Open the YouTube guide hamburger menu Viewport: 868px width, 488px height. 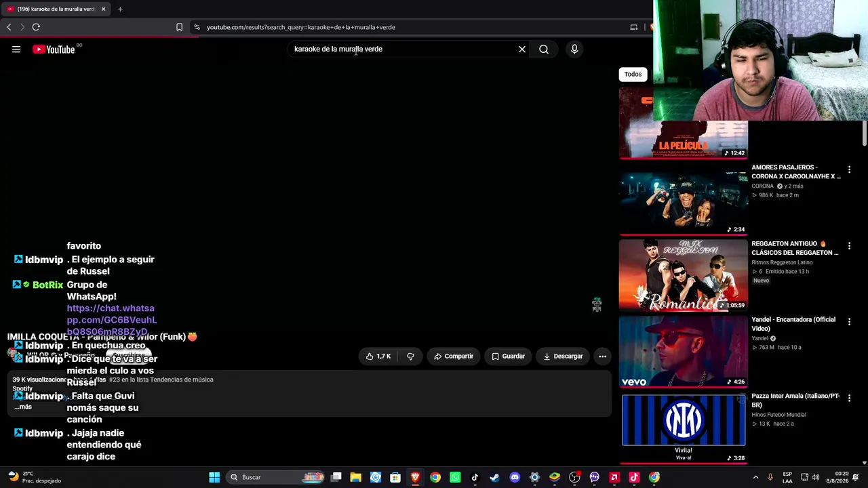point(16,49)
